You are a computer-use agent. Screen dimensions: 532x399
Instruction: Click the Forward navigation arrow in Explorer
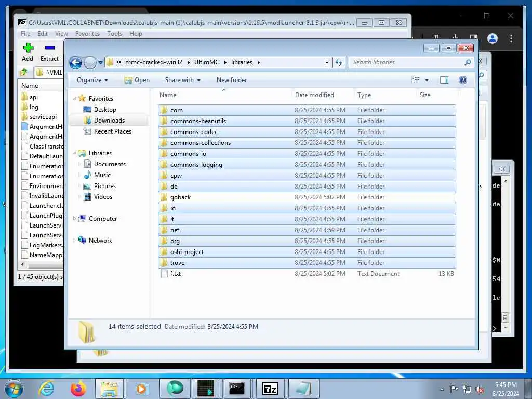(x=90, y=62)
